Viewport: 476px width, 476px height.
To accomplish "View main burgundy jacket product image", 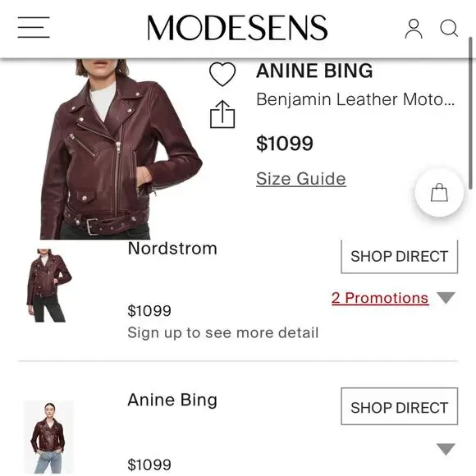I will 121,149.
